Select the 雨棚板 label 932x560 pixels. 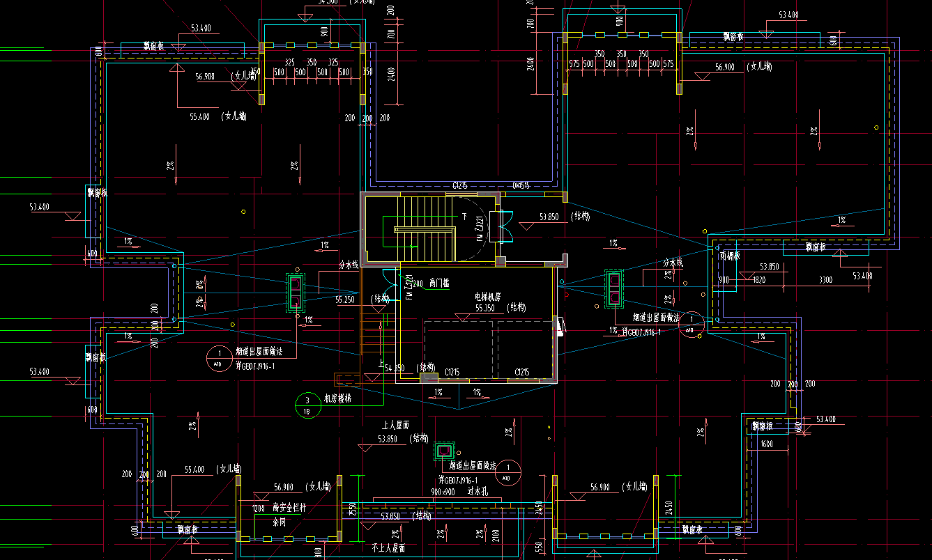pyautogui.click(x=731, y=256)
